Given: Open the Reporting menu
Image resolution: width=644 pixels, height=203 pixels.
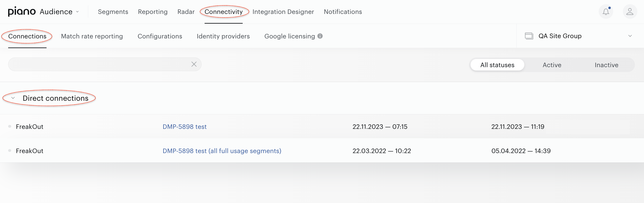Looking at the screenshot, I should point(153,12).
